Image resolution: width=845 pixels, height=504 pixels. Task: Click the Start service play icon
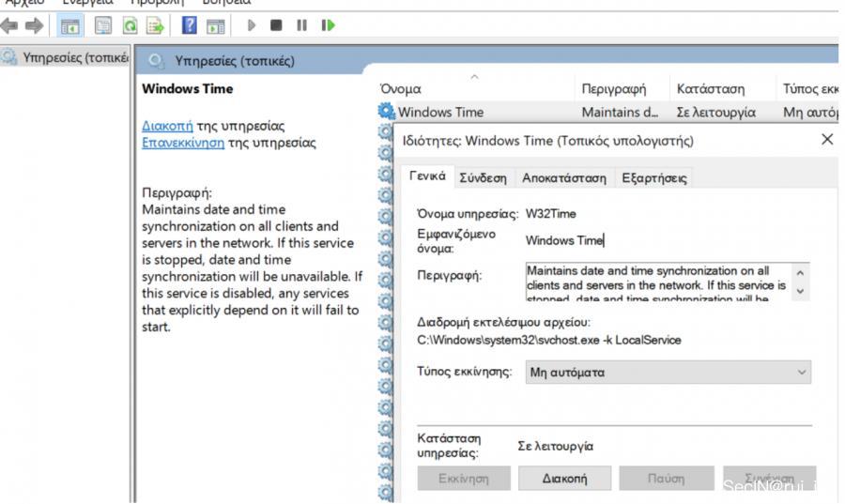click(x=251, y=25)
